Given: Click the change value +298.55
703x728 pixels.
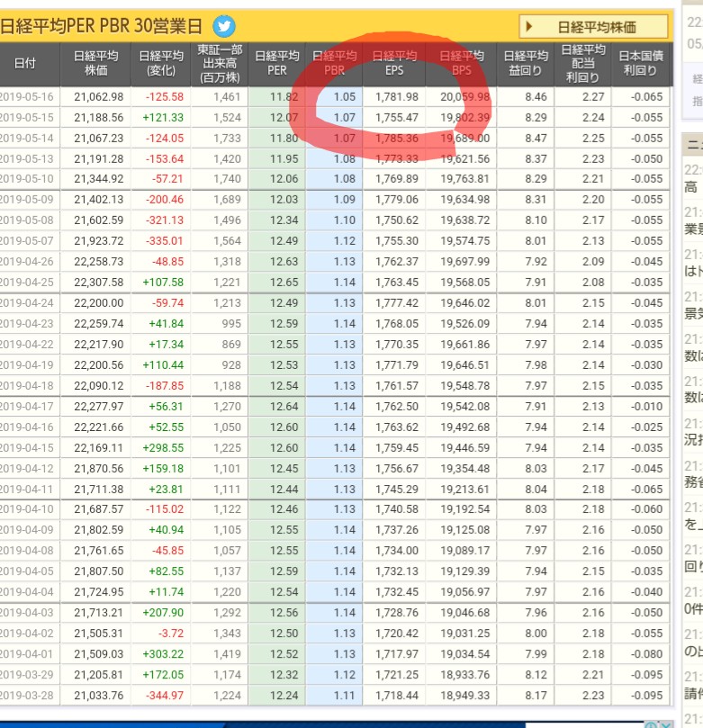Looking at the screenshot, I should tap(163, 448).
